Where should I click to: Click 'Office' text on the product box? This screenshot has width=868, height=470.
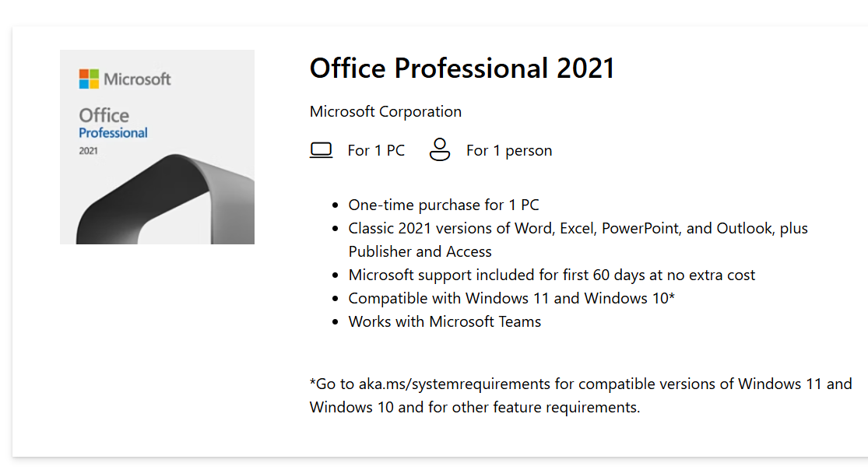(x=104, y=115)
